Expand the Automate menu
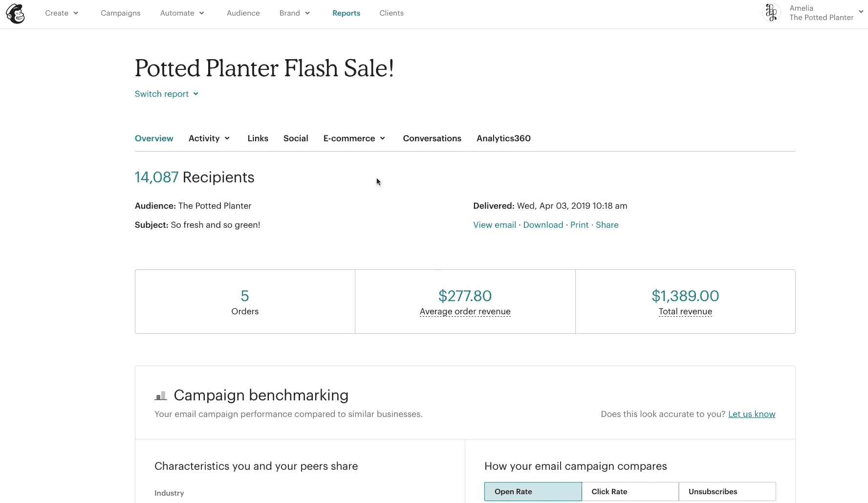 point(182,13)
